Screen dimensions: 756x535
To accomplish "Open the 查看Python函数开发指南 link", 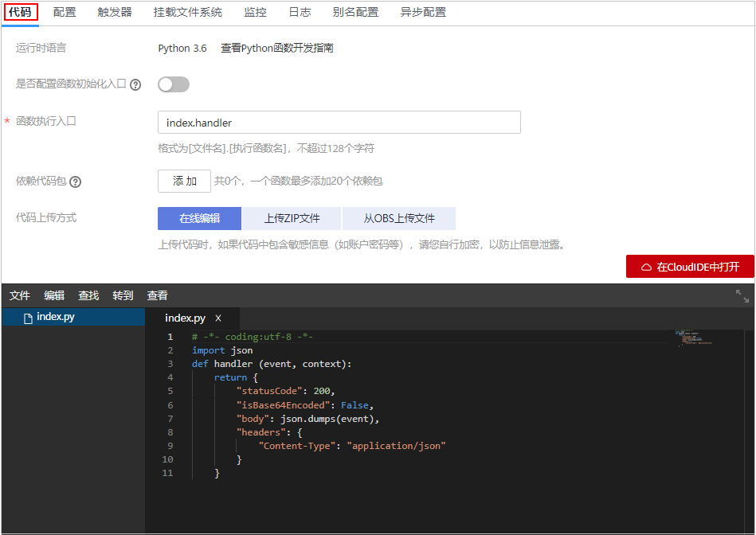I will tap(277, 49).
